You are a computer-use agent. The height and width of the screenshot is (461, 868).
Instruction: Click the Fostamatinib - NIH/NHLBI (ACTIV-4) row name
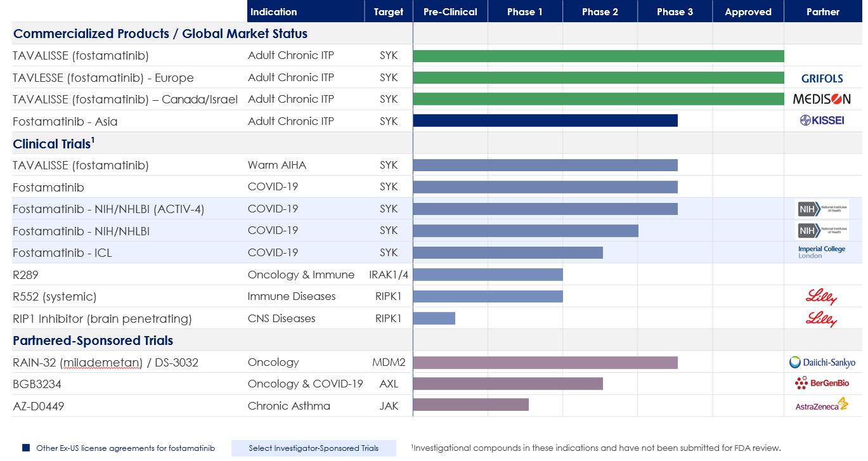tap(108, 209)
